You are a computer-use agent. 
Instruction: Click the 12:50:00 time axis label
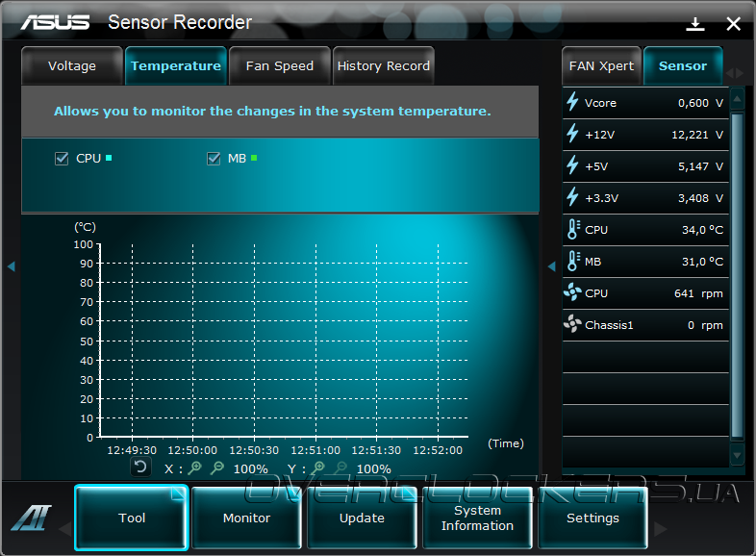coord(192,450)
